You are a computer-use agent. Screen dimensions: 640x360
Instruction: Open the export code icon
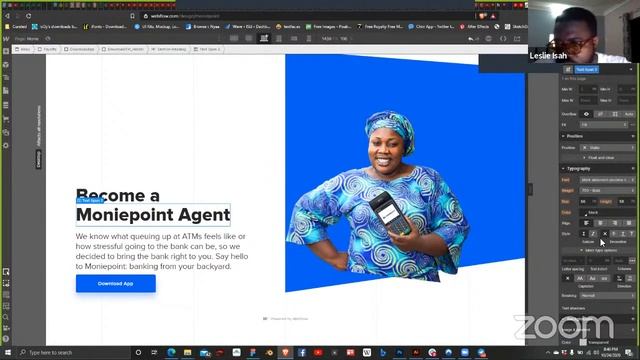[x=503, y=38]
